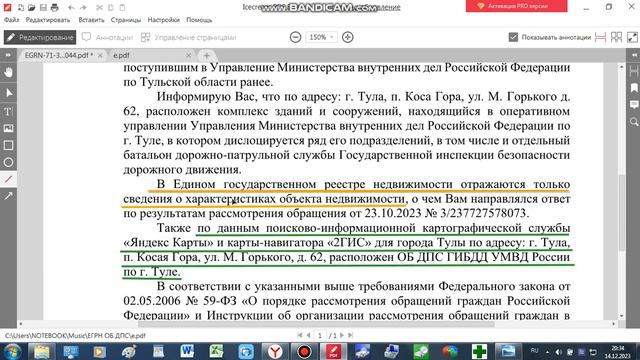
Task: Toggle the Показывать аннотации checkbox
Action: click(x=513, y=37)
